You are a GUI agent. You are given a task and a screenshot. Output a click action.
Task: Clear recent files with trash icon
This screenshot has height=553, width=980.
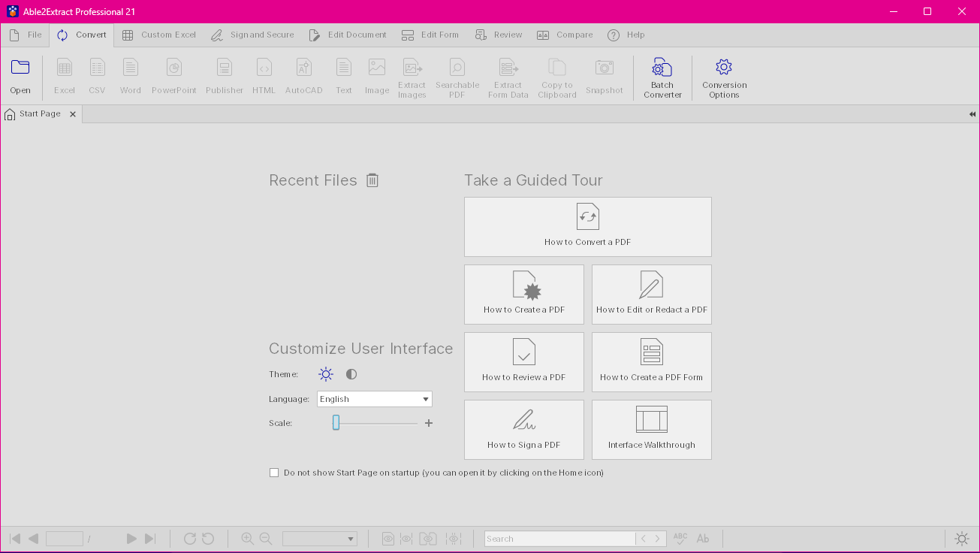[372, 180]
